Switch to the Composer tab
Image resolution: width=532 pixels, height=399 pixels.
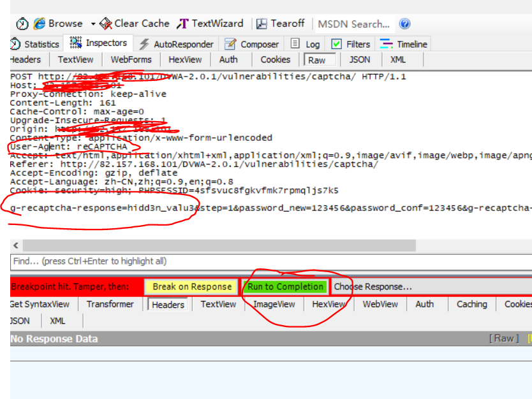[x=251, y=44]
